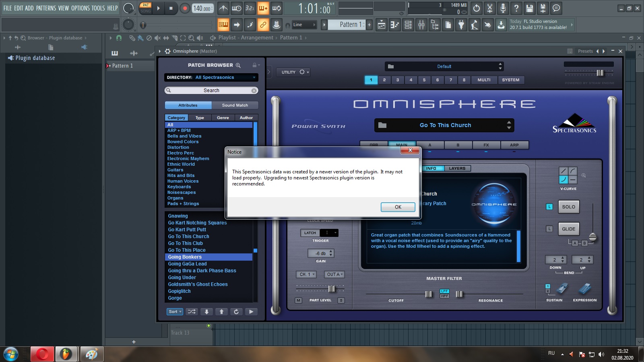Screen dimensions: 644x362
Task: Toggle the link/multilink controller icon
Action: pyautogui.click(x=263, y=25)
